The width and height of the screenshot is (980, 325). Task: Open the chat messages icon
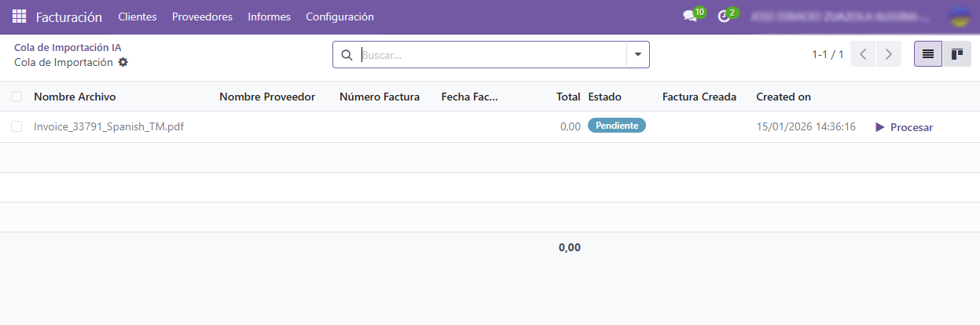point(691,16)
